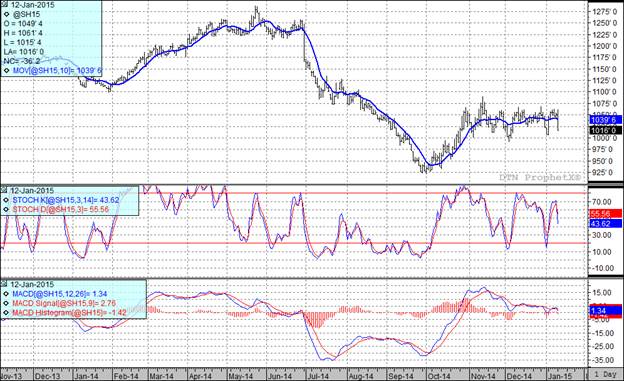Image resolution: width=624 pixels, height=381 pixels.
Task: Click the red 55.56 stochastic value tag
Action: [605, 214]
